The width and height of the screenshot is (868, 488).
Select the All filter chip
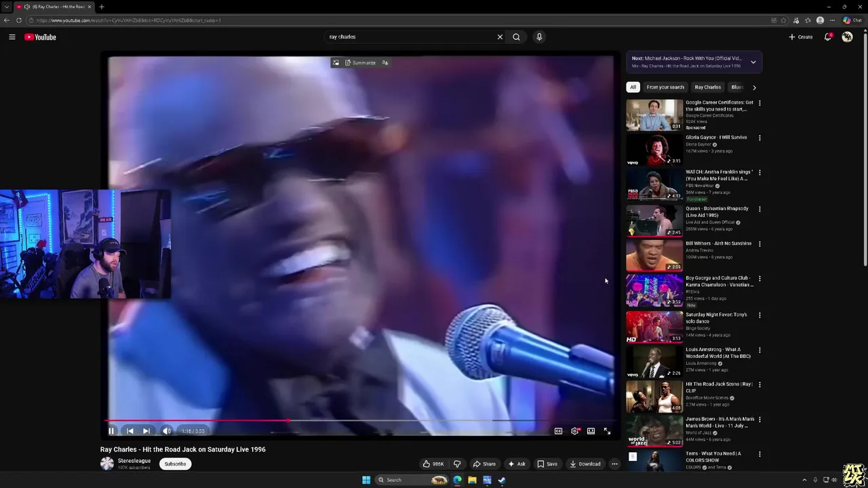633,87
